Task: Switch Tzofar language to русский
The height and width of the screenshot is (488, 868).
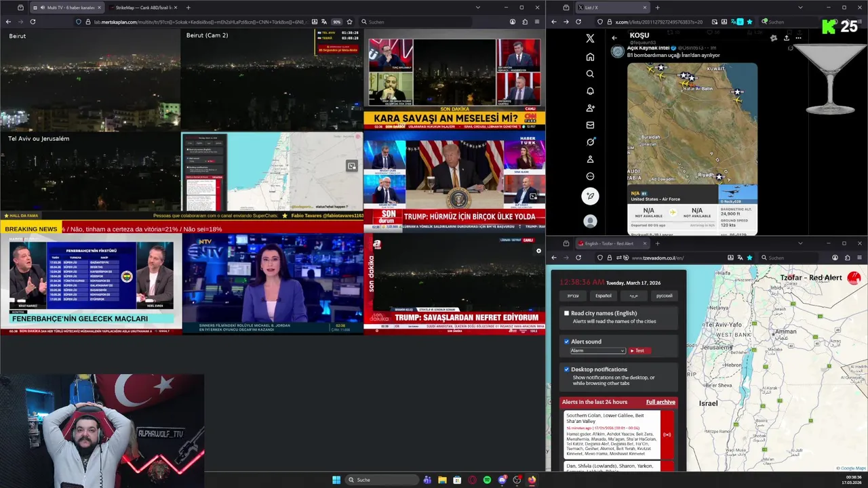Action: pyautogui.click(x=665, y=296)
